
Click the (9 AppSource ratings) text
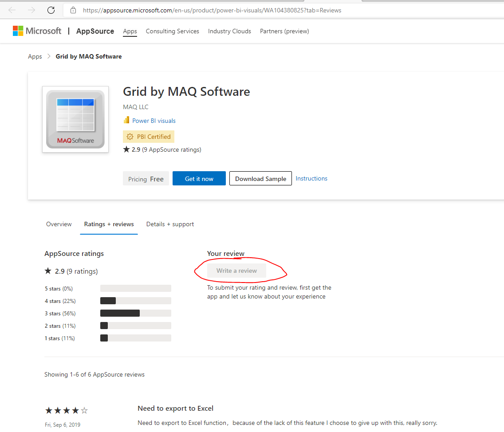point(172,150)
